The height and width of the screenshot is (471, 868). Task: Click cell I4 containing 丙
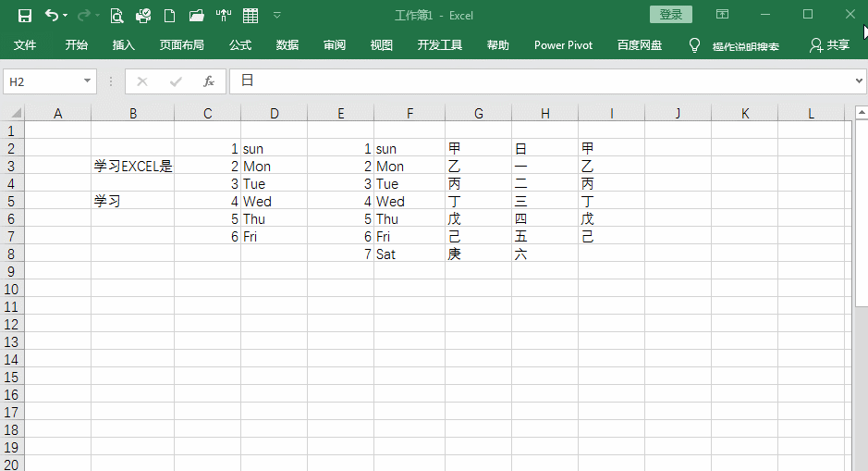(x=612, y=183)
